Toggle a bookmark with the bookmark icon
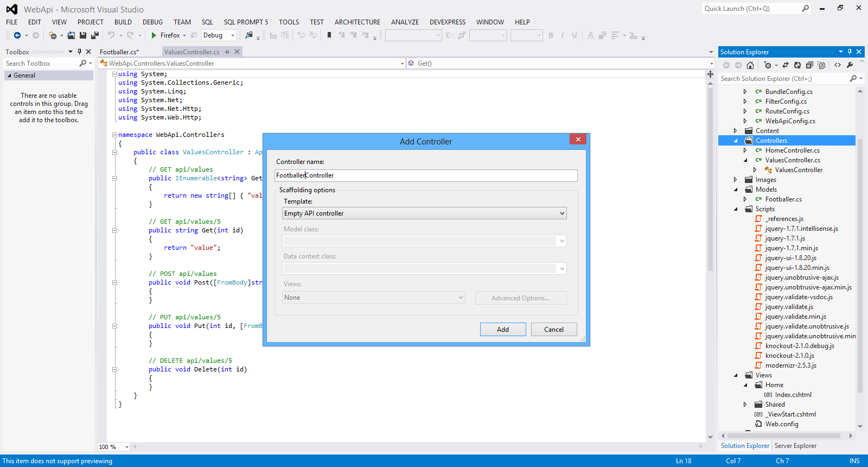The image size is (868, 467). pyautogui.click(x=329, y=35)
